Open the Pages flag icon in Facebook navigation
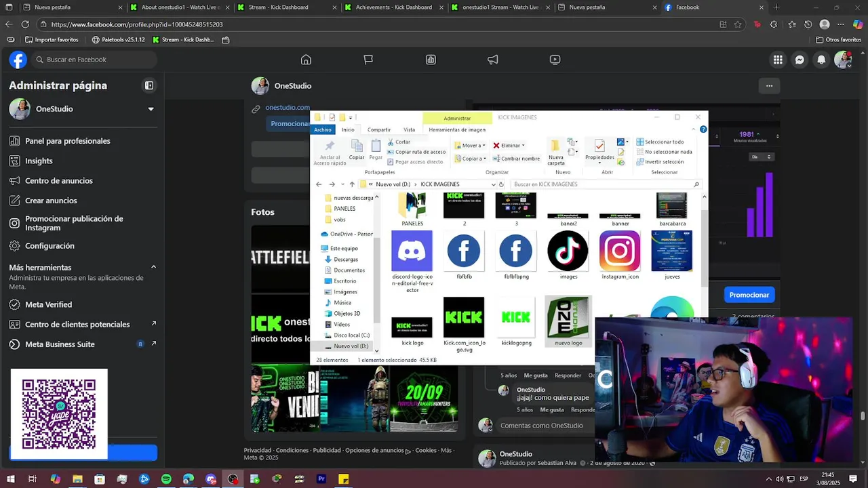868x488 pixels. [x=368, y=60]
